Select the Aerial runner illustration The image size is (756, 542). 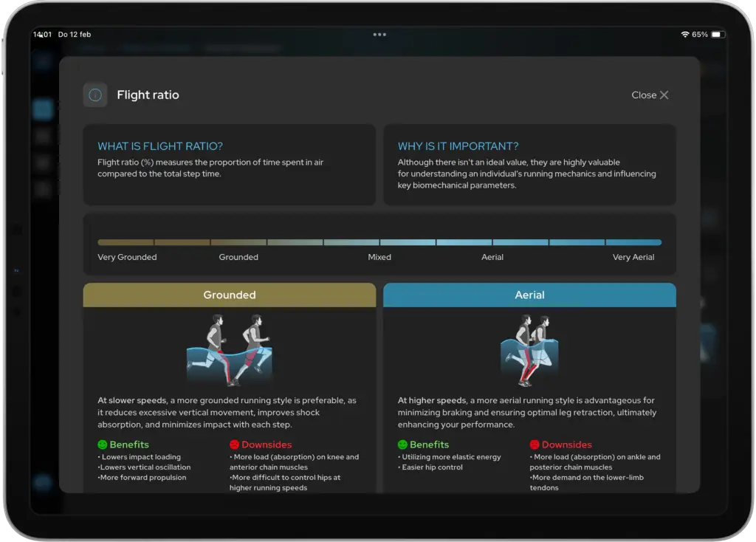pyautogui.click(x=528, y=350)
